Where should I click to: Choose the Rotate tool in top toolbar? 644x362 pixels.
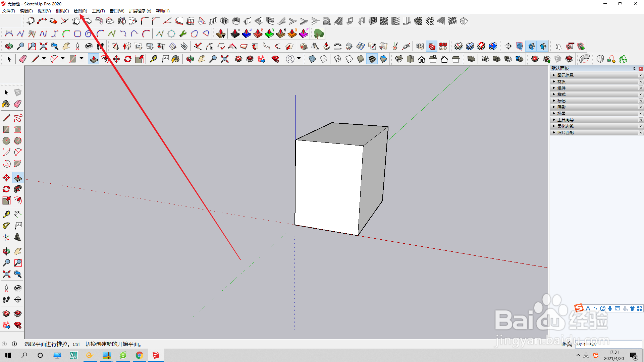click(128, 59)
